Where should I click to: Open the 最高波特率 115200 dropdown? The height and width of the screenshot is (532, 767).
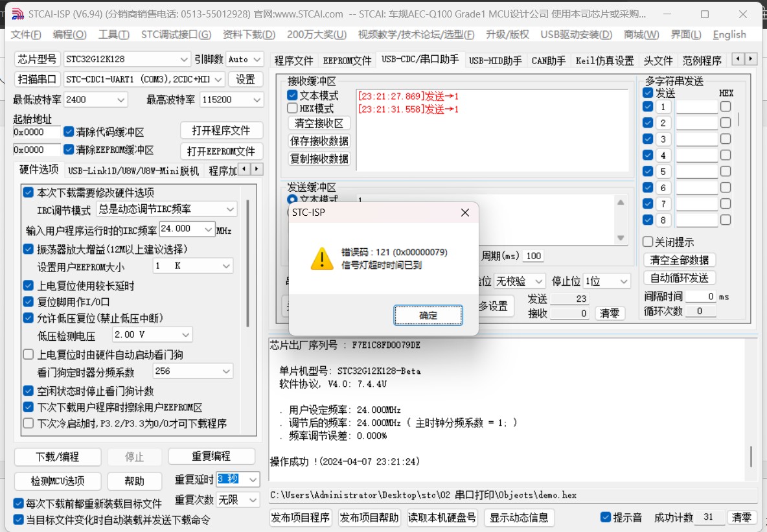tap(257, 100)
